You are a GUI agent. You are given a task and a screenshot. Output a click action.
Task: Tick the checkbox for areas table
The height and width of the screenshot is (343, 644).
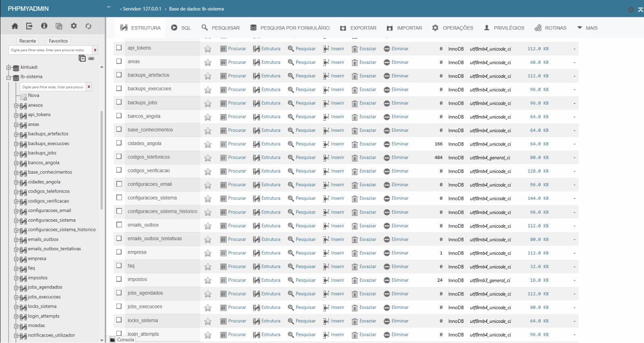coord(119,61)
